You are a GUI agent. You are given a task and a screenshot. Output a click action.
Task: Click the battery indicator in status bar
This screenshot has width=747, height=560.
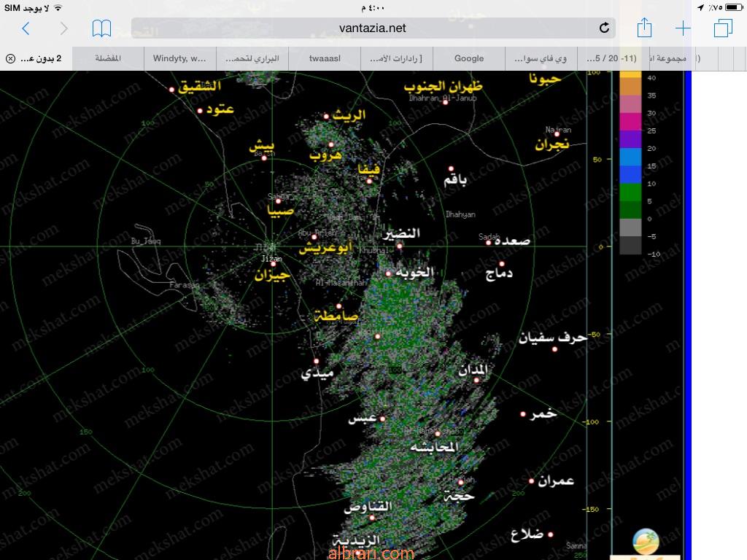[734, 7]
